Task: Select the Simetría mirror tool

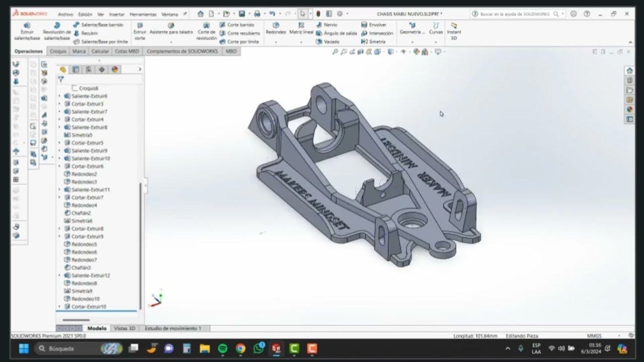Action: [373, 42]
